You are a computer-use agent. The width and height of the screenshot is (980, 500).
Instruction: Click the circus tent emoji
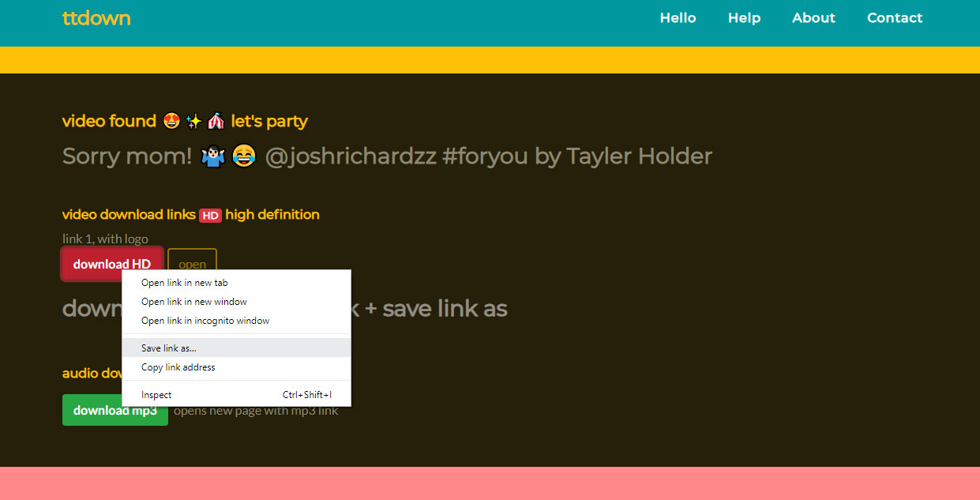coord(216,122)
